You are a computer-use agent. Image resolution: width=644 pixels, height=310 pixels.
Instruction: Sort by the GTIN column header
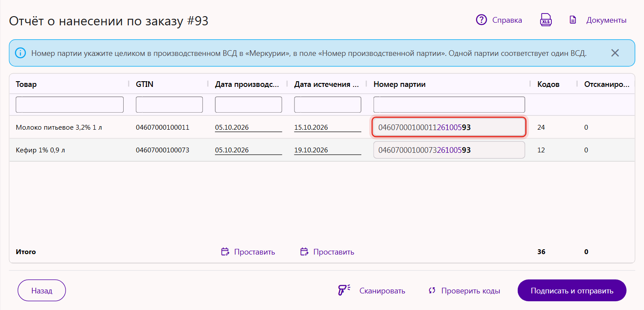click(145, 84)
